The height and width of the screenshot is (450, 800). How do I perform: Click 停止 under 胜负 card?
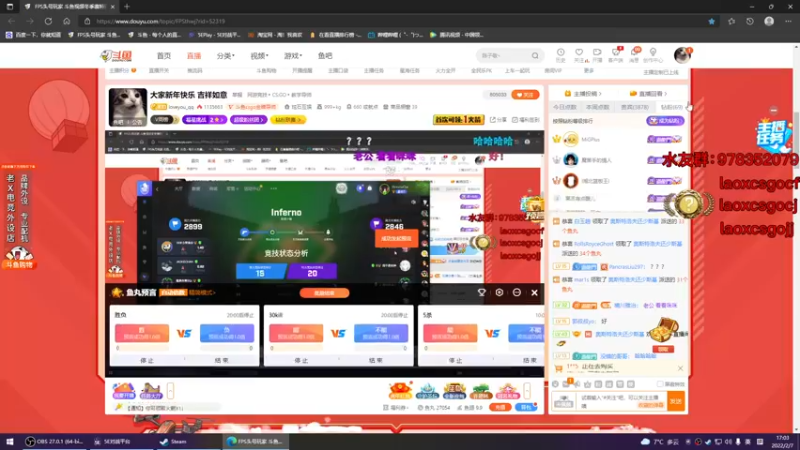[x=147, y=360]
